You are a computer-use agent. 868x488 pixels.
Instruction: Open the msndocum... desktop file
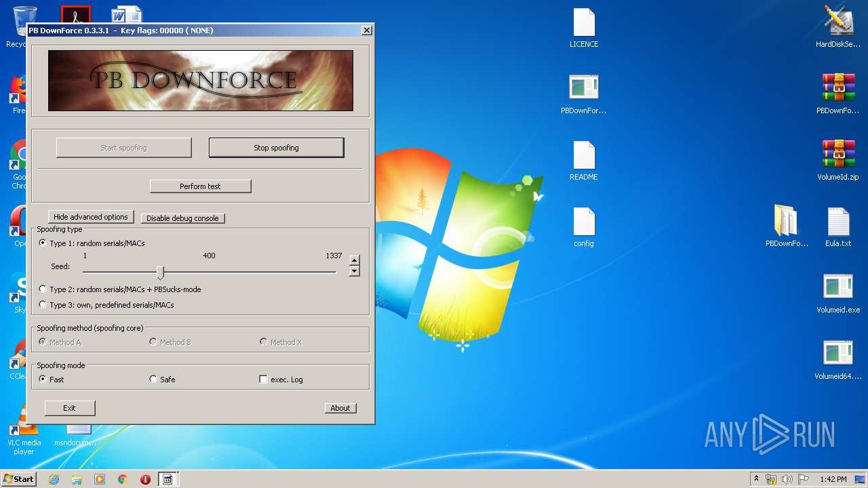[76, 435]
